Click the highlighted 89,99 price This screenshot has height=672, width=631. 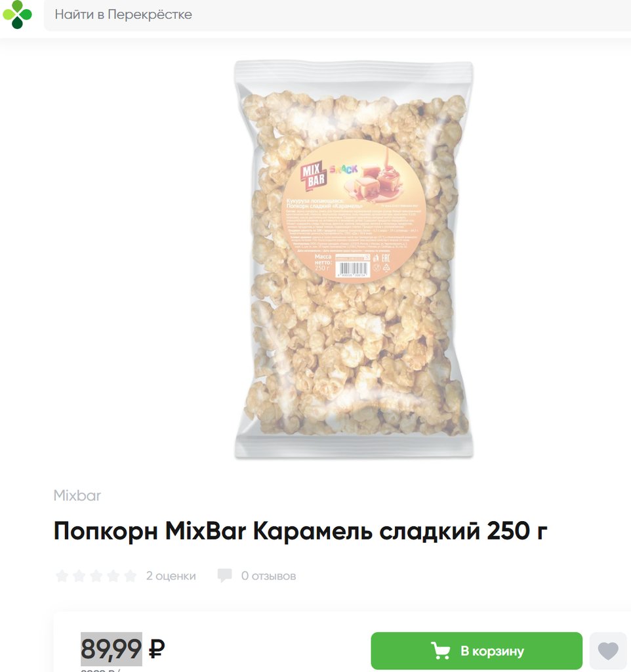(112, 649)
